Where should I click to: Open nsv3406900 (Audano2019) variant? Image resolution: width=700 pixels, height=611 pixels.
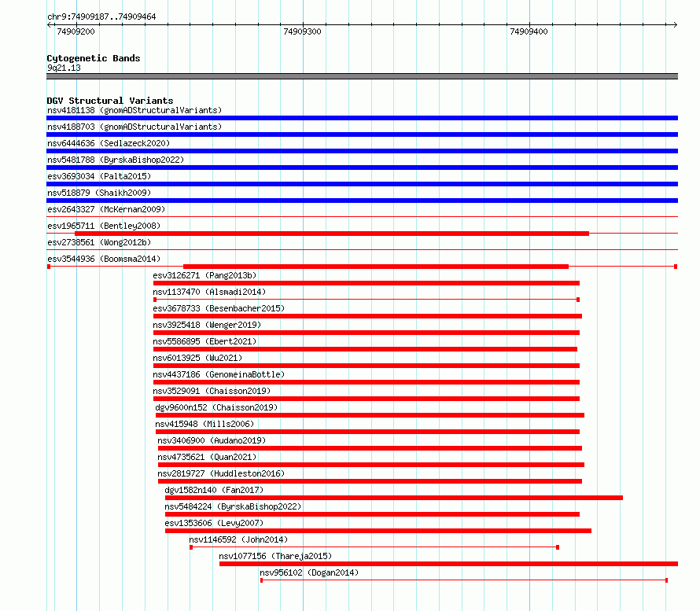click(x=212, y=440)
